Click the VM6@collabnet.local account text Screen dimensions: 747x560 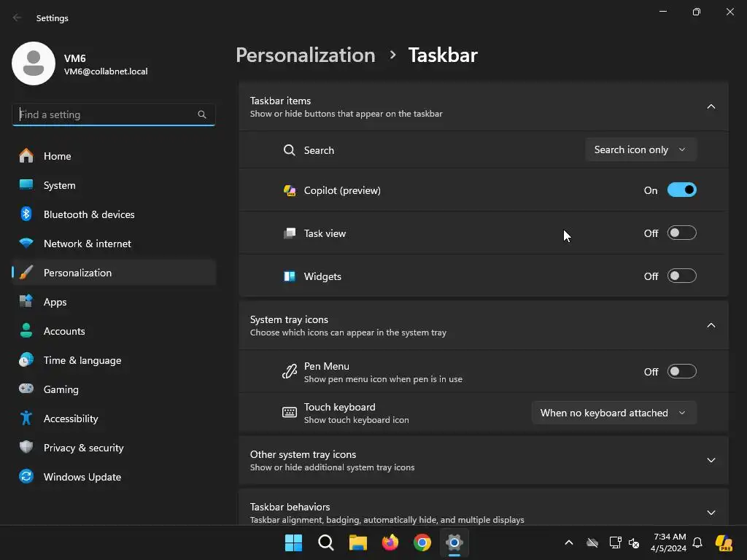point(106,71)
